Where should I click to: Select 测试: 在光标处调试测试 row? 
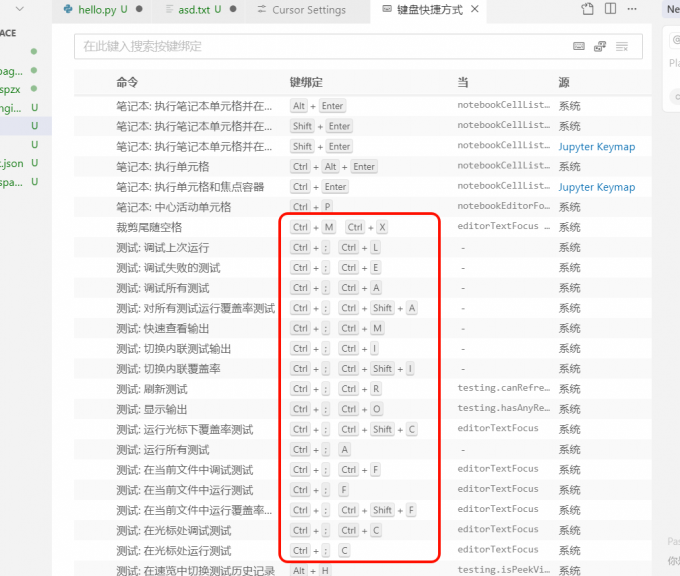pos(363,530)
